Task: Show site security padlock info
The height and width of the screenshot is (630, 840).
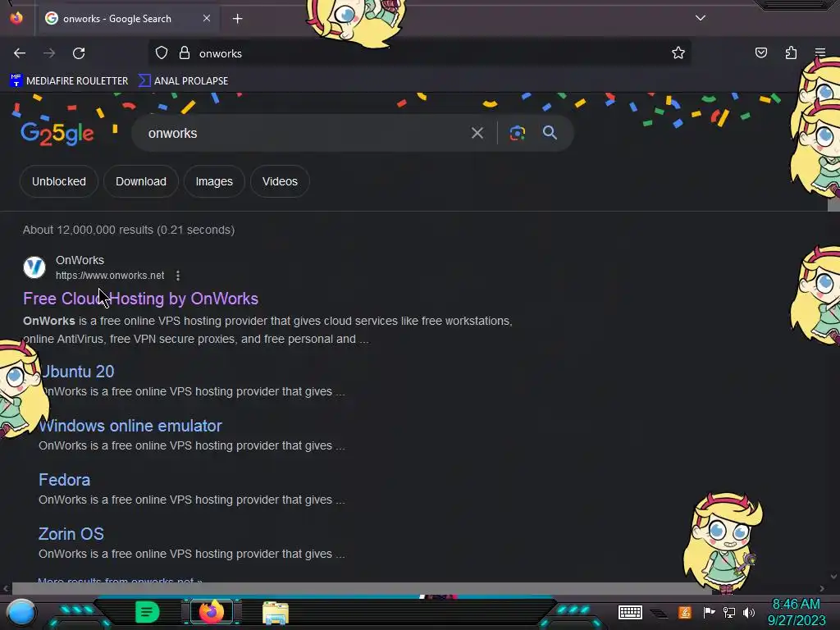Action: tap(185, 53)
